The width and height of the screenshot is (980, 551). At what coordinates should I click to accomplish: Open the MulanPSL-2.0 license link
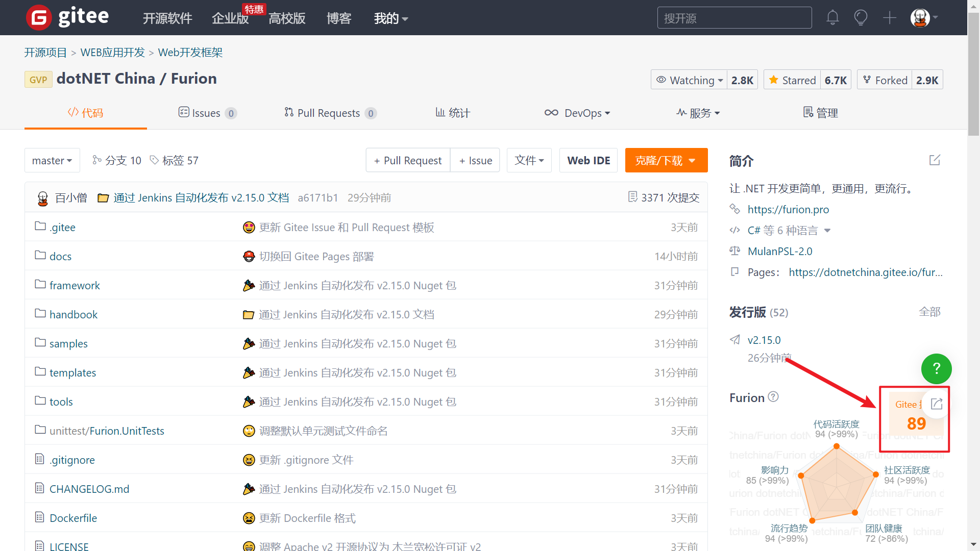click(780, 251)
